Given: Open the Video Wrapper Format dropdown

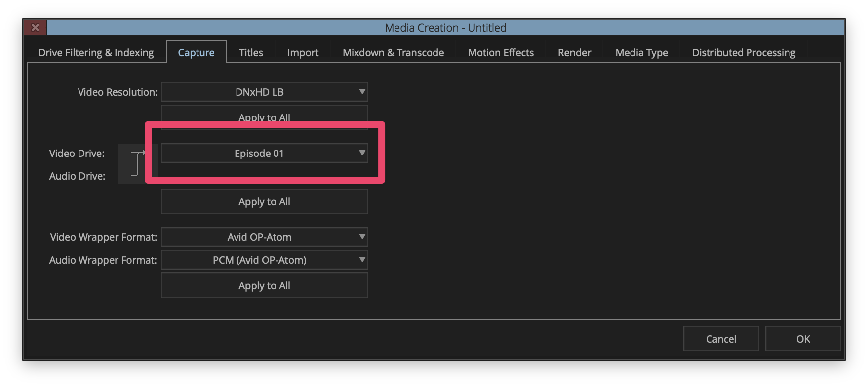Looking at the screenshot, I should point(264,237).
